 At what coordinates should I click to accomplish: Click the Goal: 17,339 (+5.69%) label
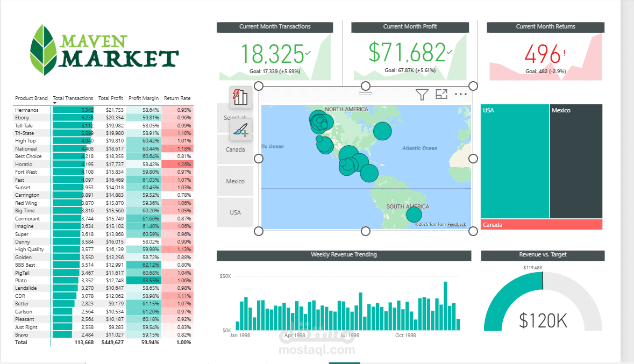275,71
